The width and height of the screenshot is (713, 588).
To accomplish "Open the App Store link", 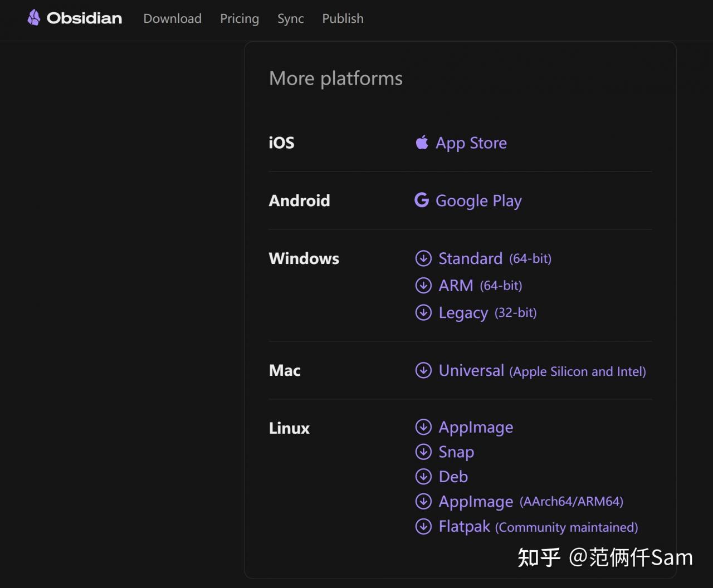I will pos(471,143).
